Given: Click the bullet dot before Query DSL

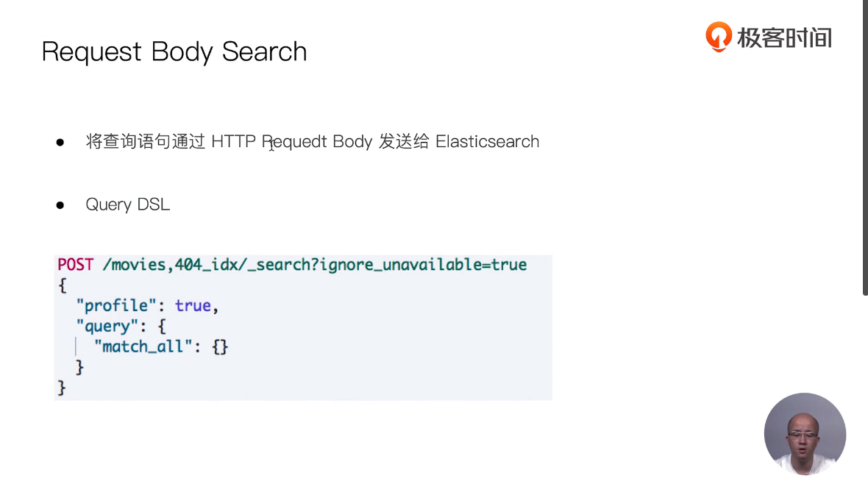Looking at the screenshot, I should pyautogui.click(x=61, y=205).
